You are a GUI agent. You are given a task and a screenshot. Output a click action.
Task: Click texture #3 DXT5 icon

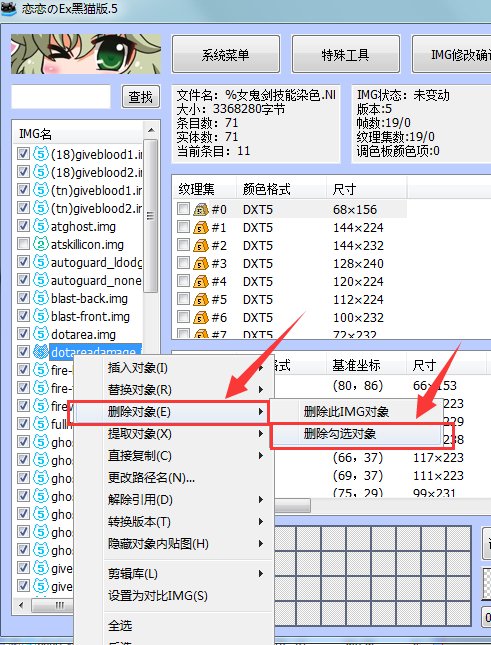pyautogui.click(x=201, y=263)
